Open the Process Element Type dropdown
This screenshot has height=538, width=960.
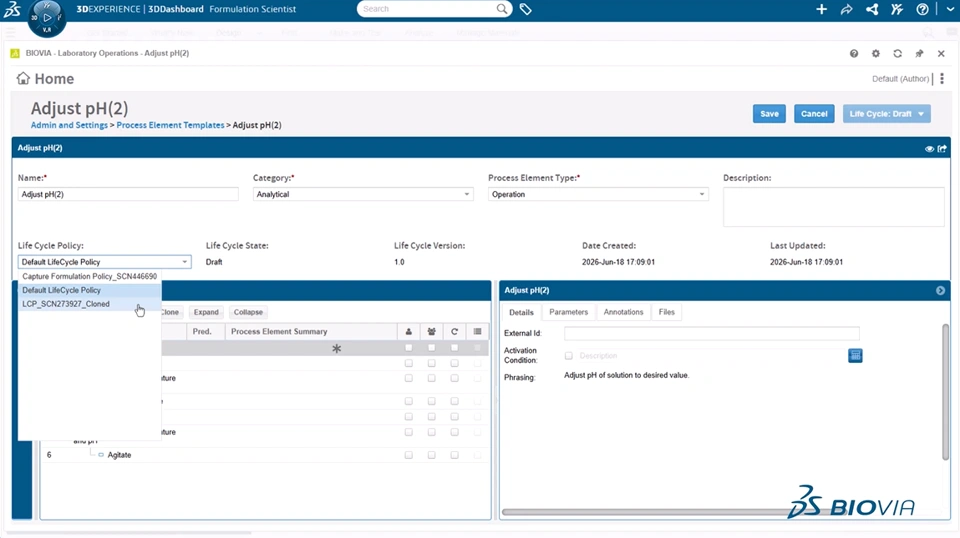[598, 194]
